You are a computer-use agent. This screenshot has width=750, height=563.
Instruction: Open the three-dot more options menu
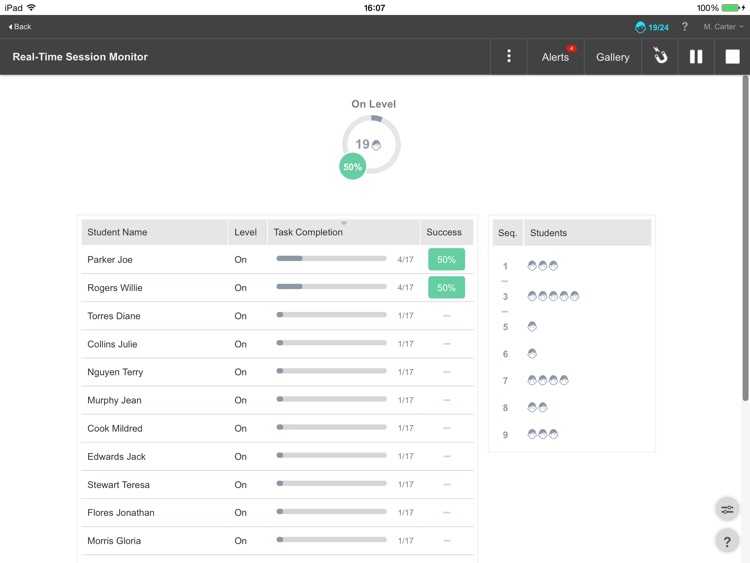(508, 57)
